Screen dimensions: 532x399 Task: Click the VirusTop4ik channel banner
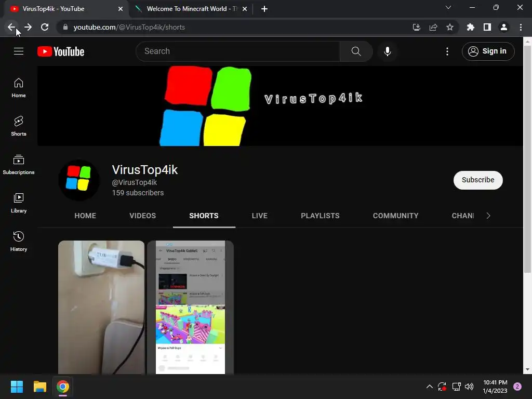tap(280, 106)
